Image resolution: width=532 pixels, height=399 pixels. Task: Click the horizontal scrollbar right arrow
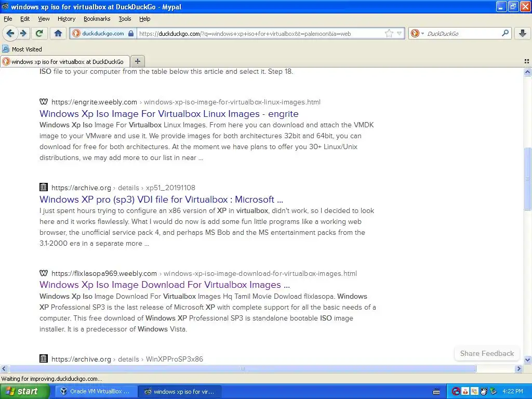click(519, 368)
